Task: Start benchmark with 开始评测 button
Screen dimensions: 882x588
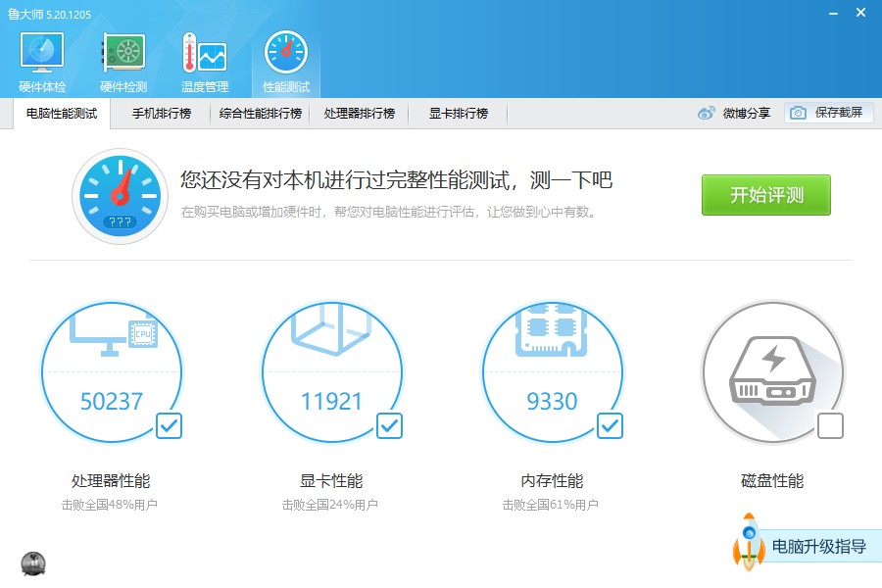Action: tap(766, 195)
